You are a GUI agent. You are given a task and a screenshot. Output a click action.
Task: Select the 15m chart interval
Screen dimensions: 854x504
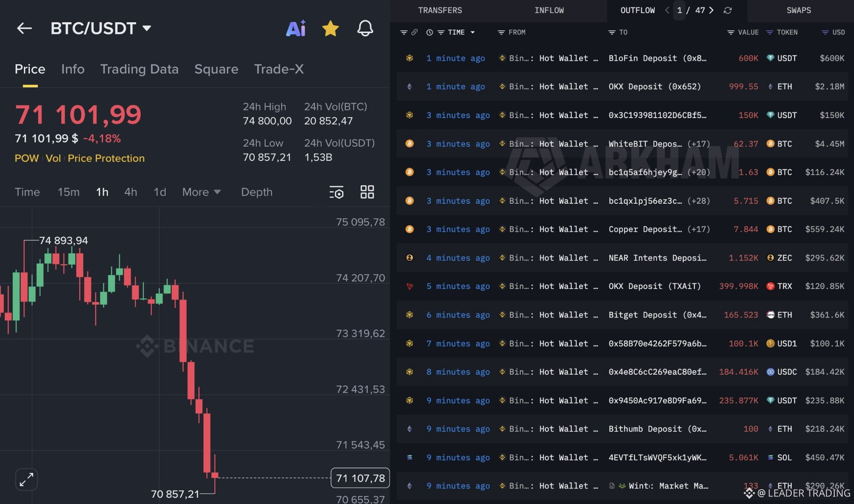pyautogui.click(x=69, y=192)
